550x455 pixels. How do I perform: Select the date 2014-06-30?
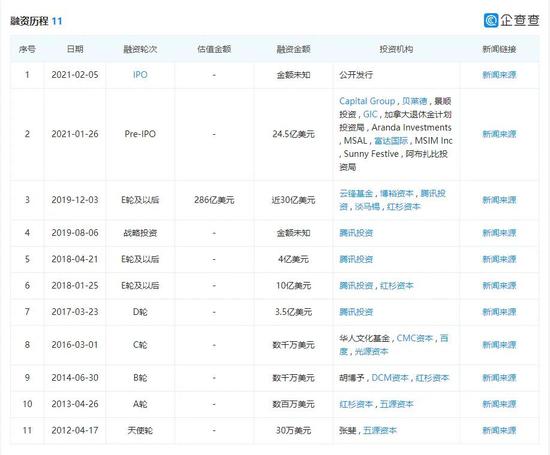(75, 378)
